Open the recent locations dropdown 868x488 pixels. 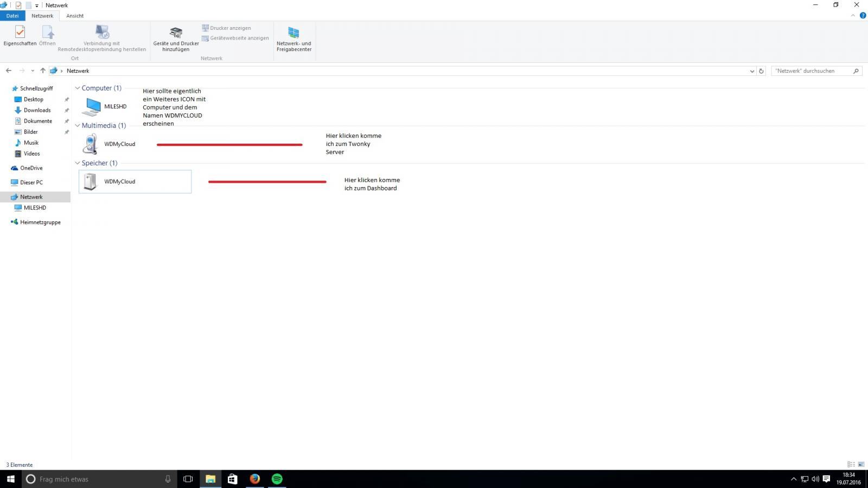tap(33, 71)
